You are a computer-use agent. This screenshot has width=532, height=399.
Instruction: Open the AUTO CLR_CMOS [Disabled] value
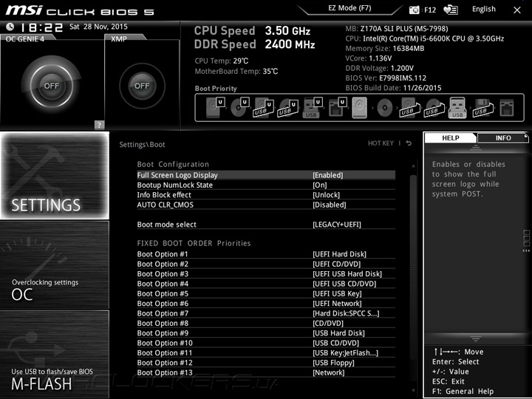pyautogui.click(x=330, y=205)
